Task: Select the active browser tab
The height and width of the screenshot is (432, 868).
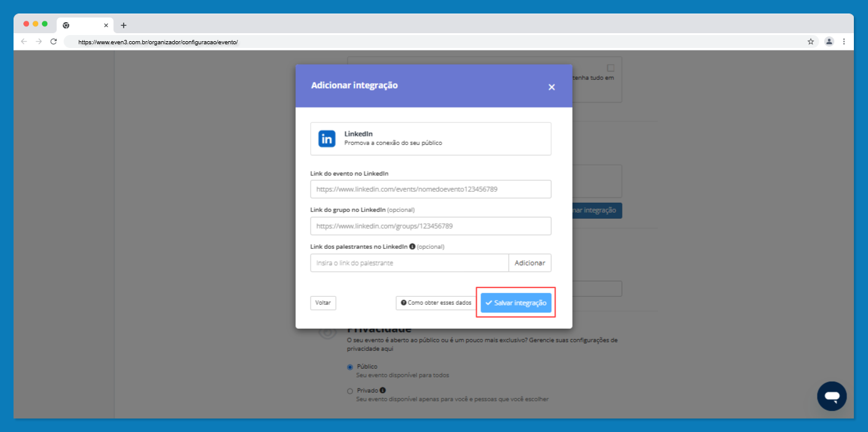Action: click(86, 25)
